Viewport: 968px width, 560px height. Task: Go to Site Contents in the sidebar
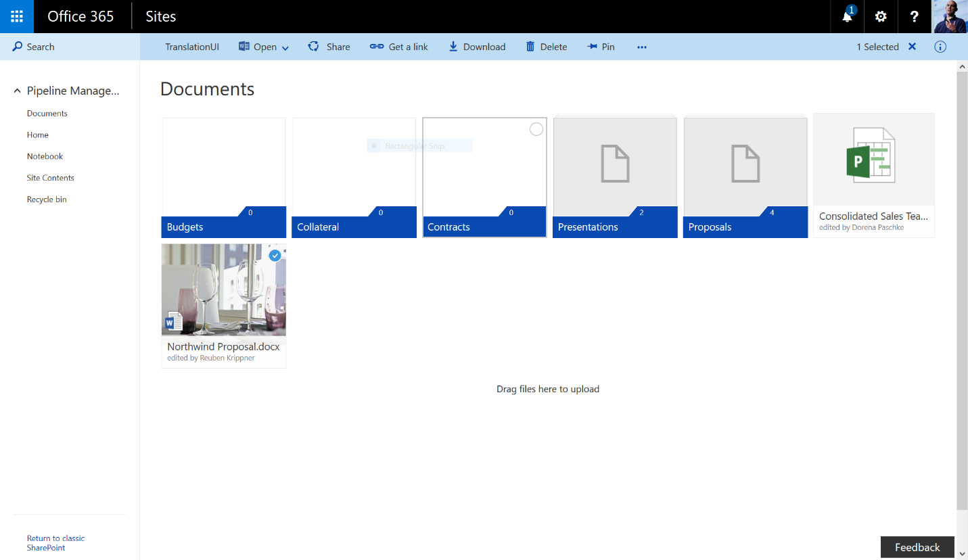[x=51, y=178]
